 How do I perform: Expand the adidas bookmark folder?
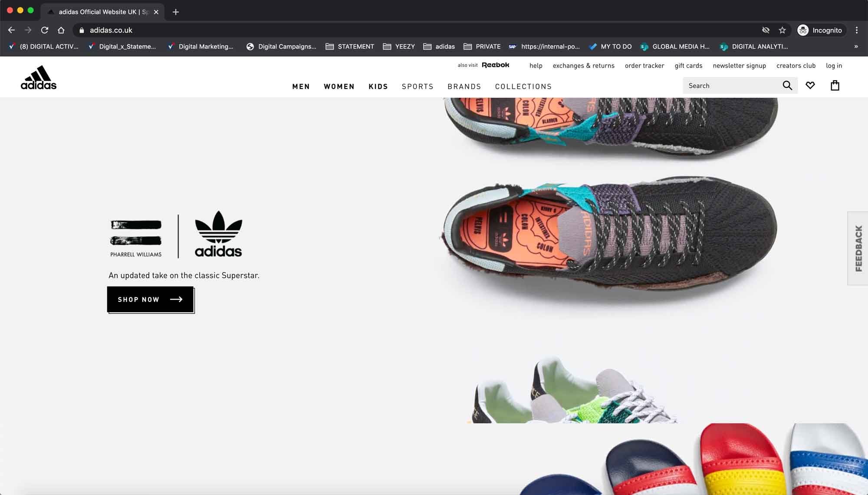click(x=439, y=46)
